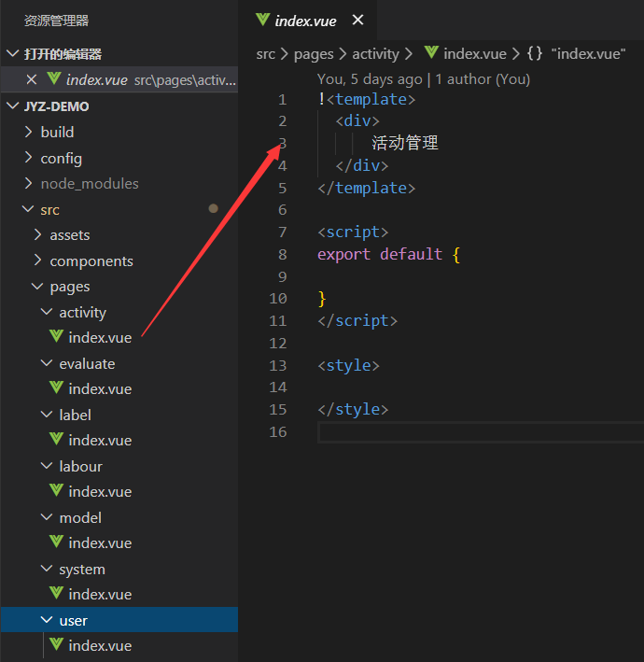This screenshot has height=662, width=644.
Task: Expand the components folder
Action: (37, 261)
